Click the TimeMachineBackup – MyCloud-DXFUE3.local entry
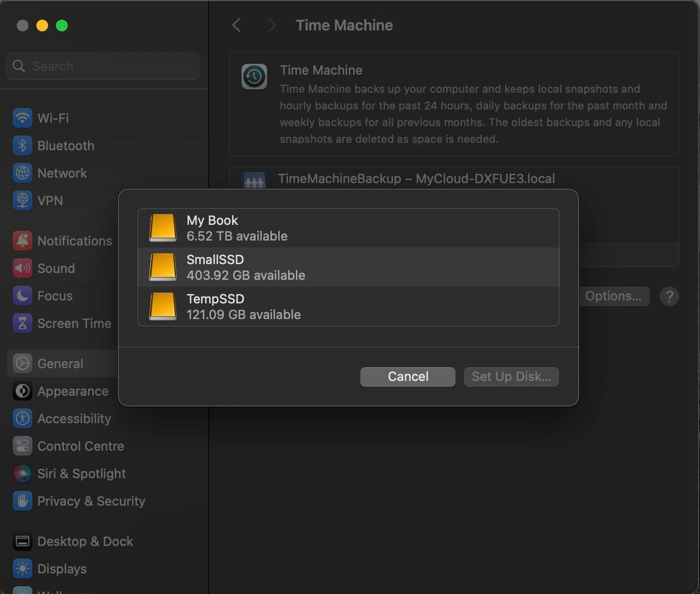Screen dimensions: 700x594 click(416, 179)
